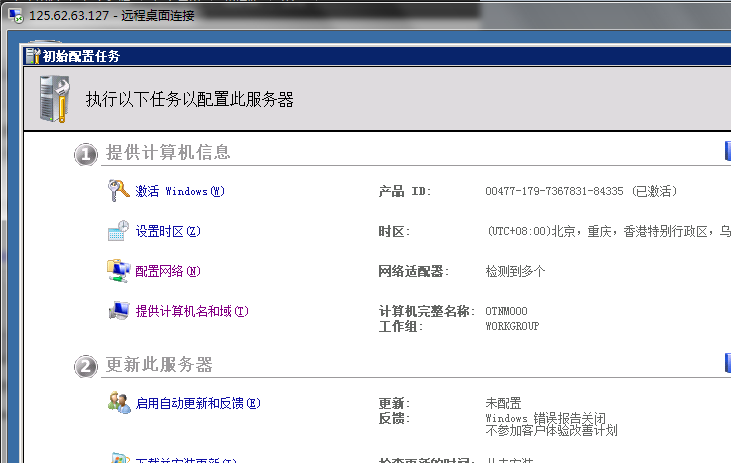731x463 pixels.
Task: Click the 更新此服务器 section heading
Action: [159, 365]
